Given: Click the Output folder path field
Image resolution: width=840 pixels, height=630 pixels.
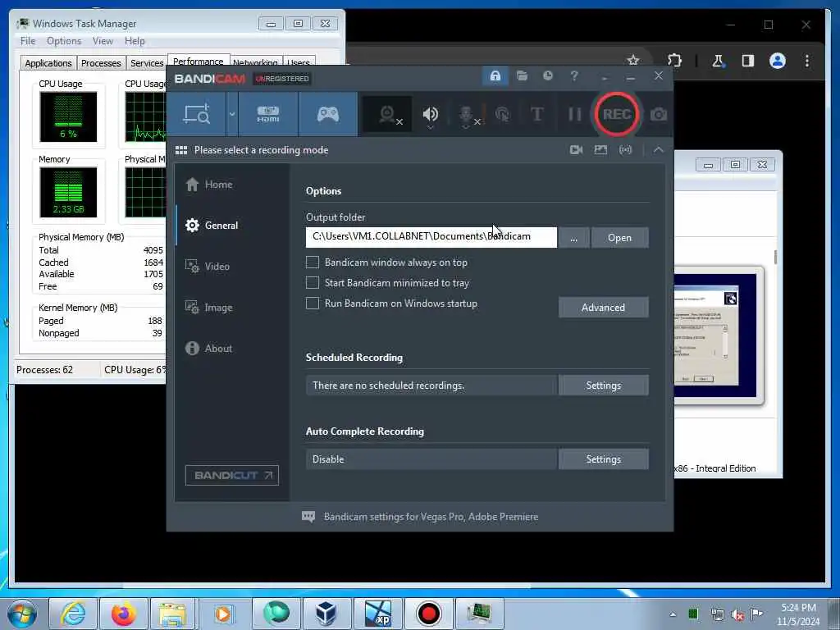Looking at the screenshot, I should (431, 237).
